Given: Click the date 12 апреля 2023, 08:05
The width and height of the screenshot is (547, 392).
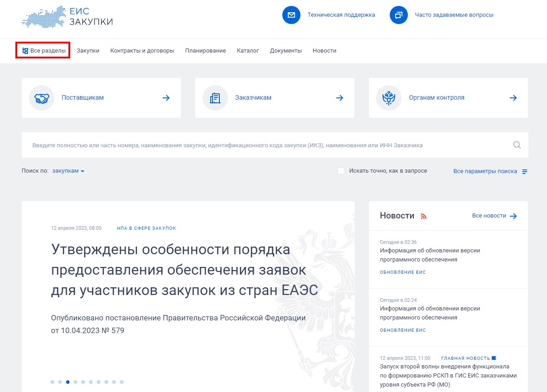Looking at the screenshot, I should click(76, 228).
